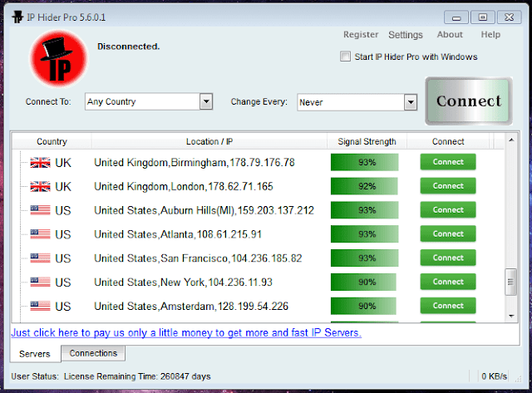Click the pay for more IP servers link
The width and height of the screenshot is (532, 393).
[x=186, y=332]
